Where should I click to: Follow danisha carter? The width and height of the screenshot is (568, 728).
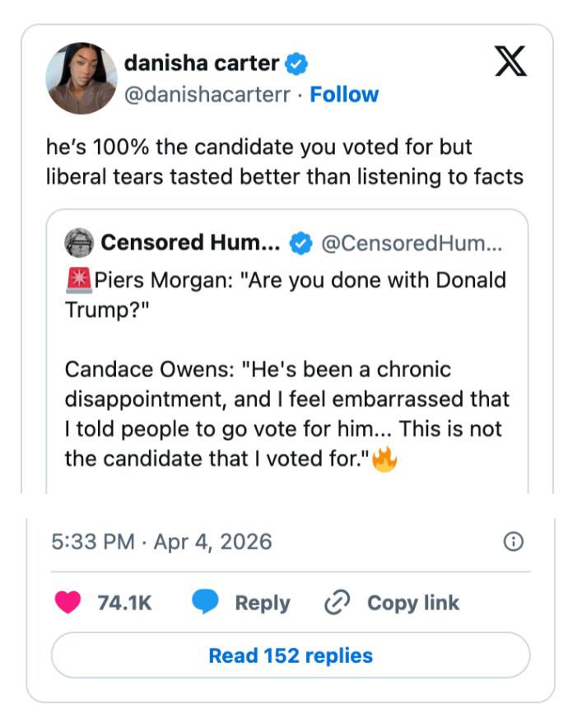pyautogui.click(x=344, y=95)
